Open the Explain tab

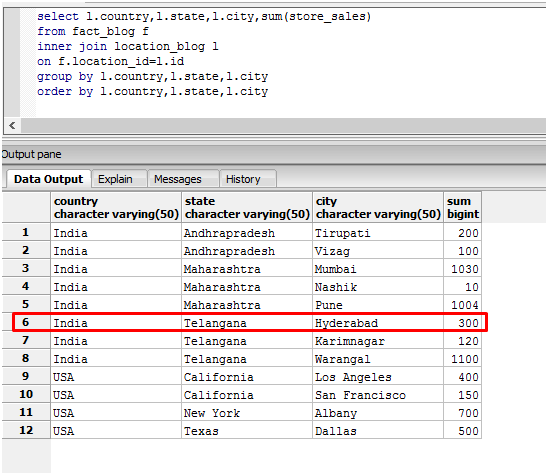click(x=119, y=179)
